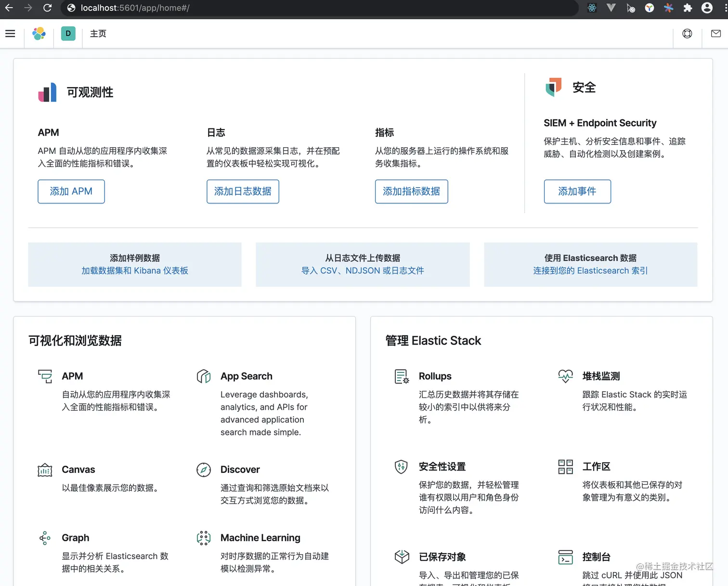Click the 添加 APM button
Screen dimensions: 728x586
[x=71, y=191]
